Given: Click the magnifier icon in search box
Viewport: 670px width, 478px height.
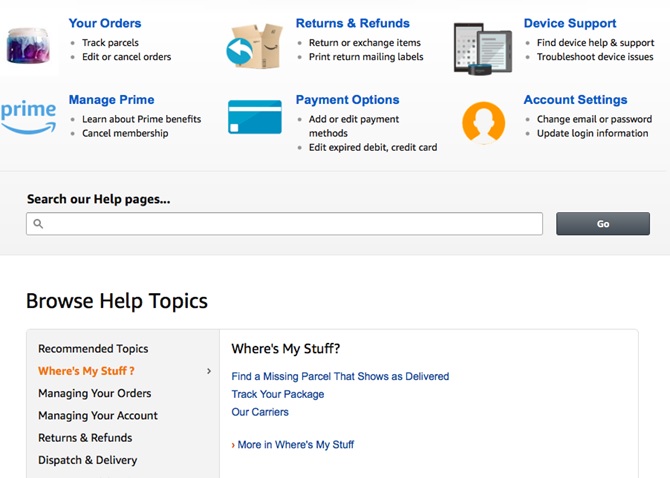Looking at the screenshot, I should pyautogui.click(x=38, y=224).
